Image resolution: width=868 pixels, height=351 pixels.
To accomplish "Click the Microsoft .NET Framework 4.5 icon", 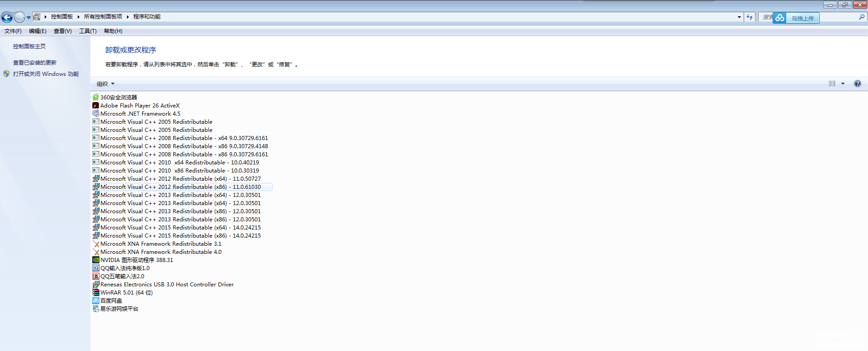I will [95, 113].
